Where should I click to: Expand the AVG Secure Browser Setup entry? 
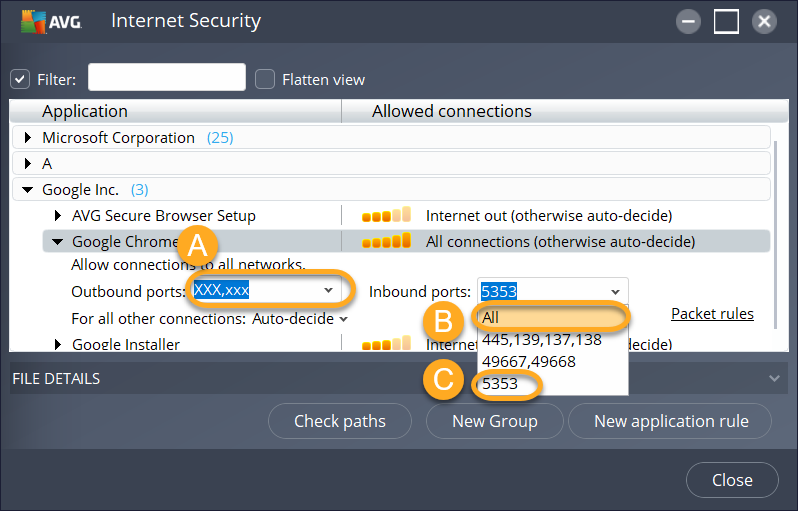click(x=58, y=215)
